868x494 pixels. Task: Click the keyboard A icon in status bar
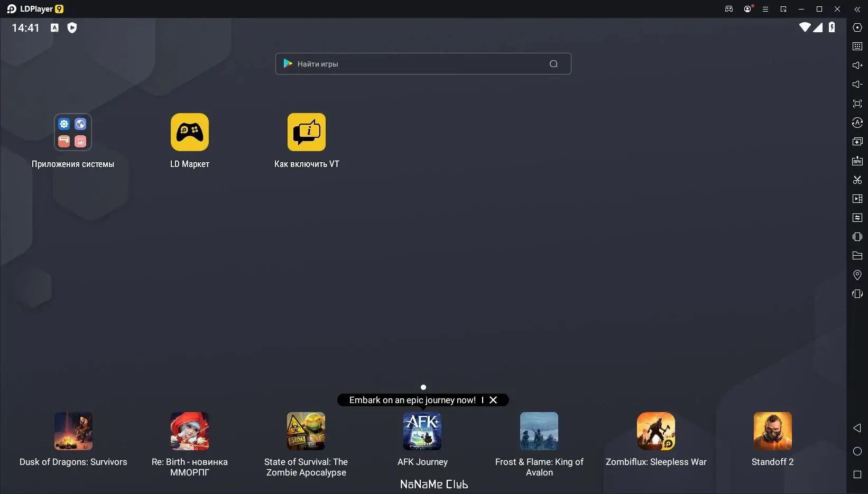click(54, 27)
